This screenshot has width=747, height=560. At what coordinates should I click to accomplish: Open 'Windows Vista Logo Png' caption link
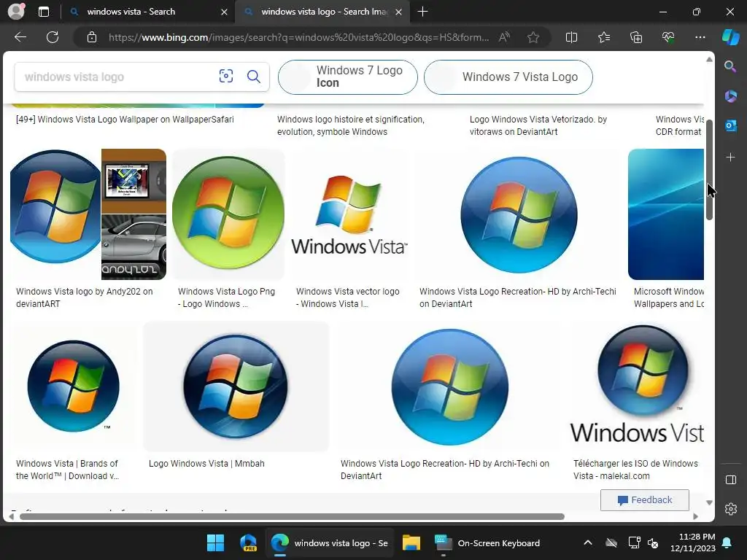(226, 297)
